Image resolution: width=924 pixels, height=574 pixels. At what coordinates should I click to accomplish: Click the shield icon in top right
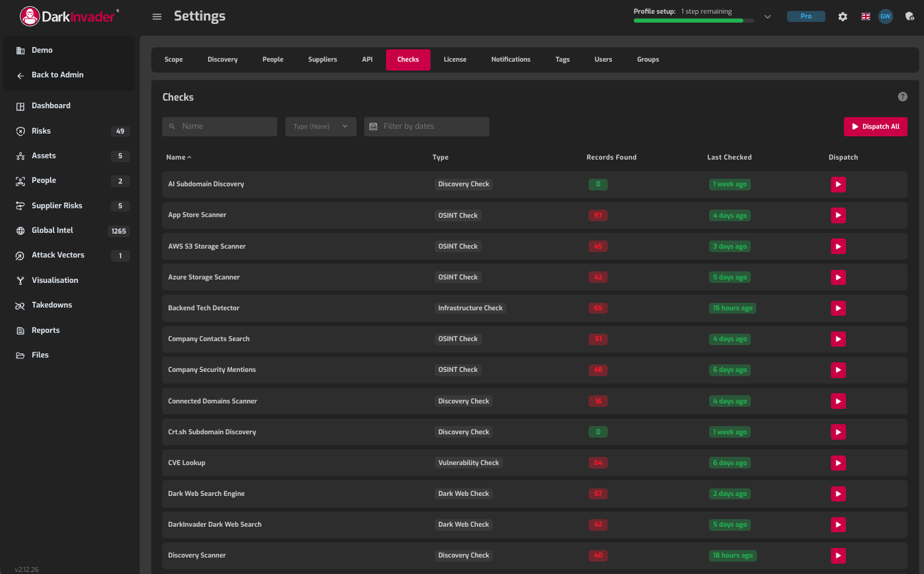click(x=909, y=16)
